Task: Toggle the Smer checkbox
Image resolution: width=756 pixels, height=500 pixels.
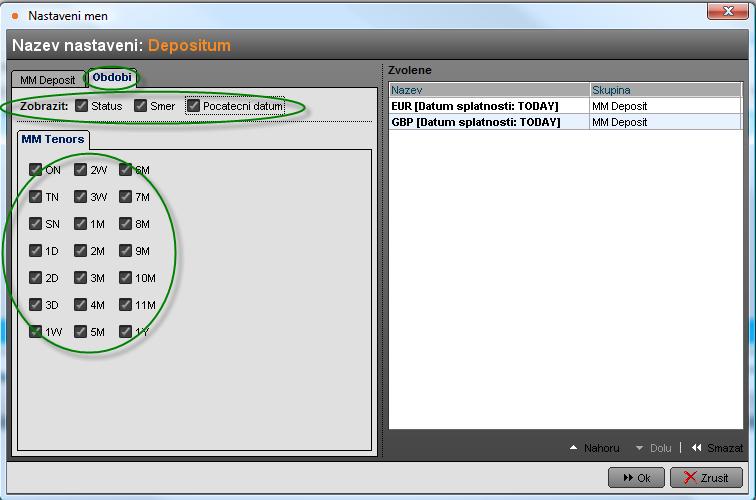Action: coord(140,106)
